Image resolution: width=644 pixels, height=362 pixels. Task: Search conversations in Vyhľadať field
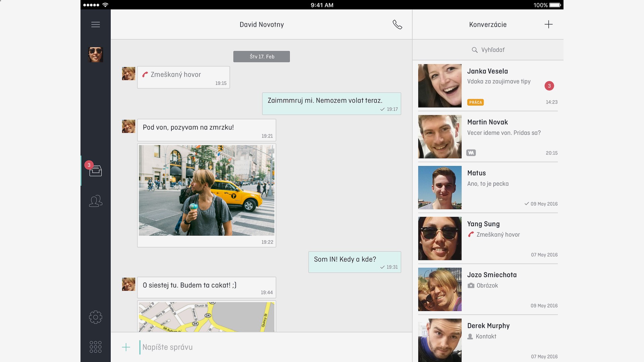(x=488, y=50)
